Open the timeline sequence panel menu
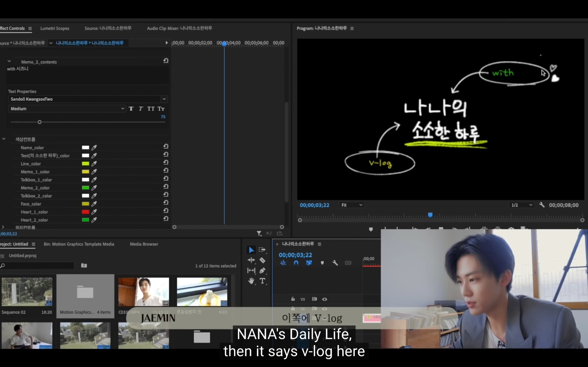588x367 pixels. 319,244
